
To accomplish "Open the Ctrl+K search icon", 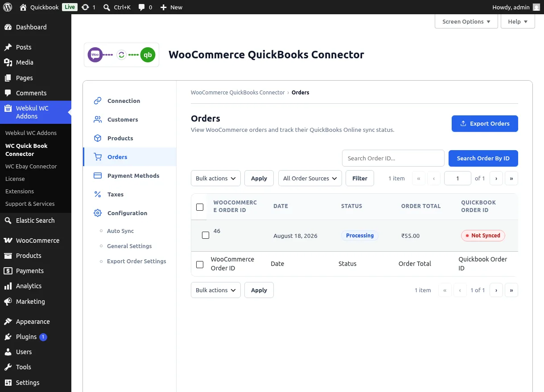I will 107,7.
